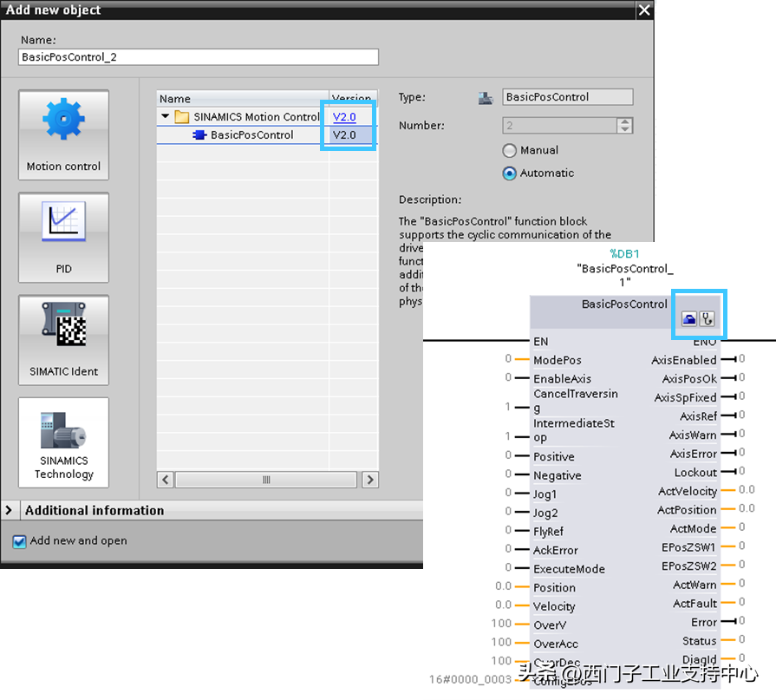Expand the Additional information section
Image resolution: width=776 pixels, height=700 pixels.
(x=10, y=511)
